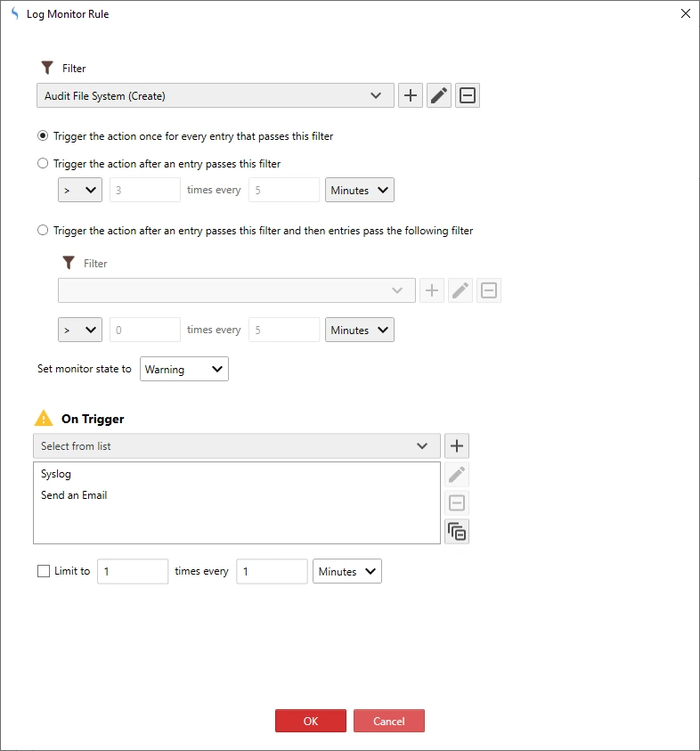Select the Send an Email action

click(x=74, y=495)
